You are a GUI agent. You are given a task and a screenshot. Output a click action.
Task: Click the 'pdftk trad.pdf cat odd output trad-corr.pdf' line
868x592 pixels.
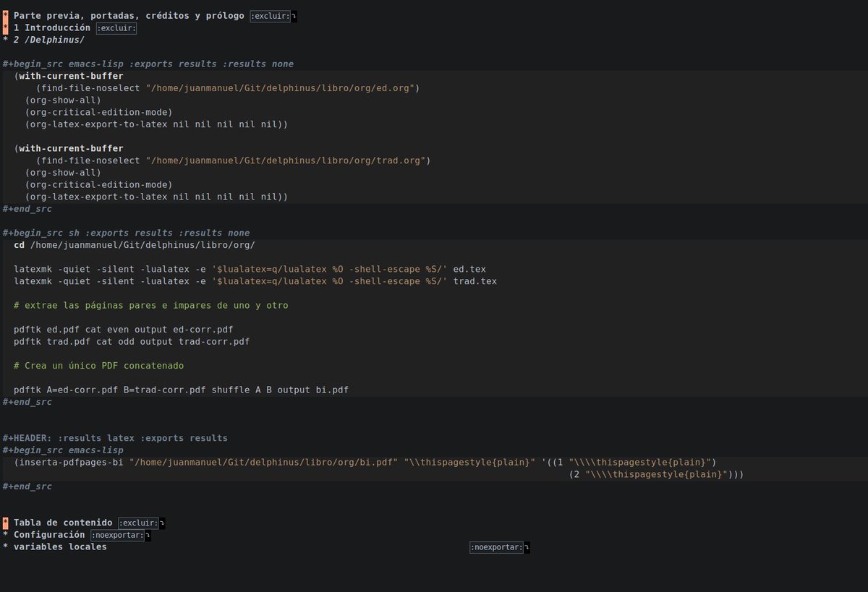132,341
